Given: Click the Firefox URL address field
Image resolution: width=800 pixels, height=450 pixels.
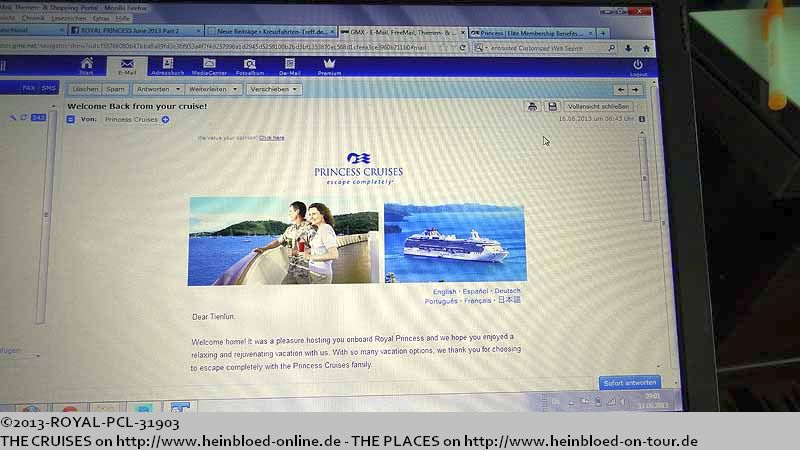Looking at the screenshot, I should click(x=224, y=47).
